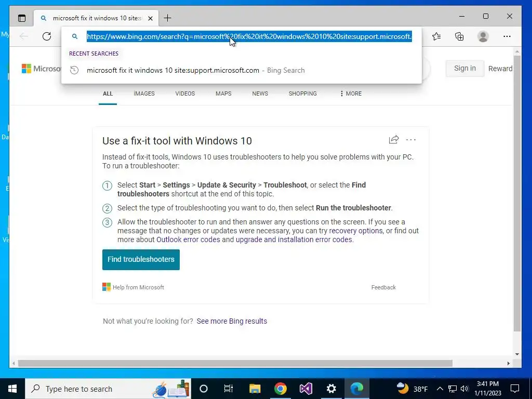Screen dimensions: 532x399
Task: Select the ALL results tab
Action: tap(108, 94)
